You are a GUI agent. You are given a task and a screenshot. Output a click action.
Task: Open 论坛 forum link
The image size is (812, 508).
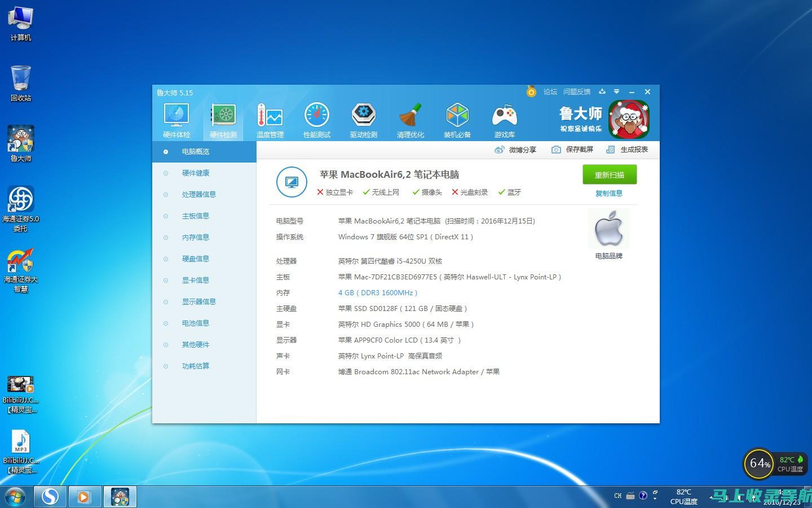tap(550, 92)
